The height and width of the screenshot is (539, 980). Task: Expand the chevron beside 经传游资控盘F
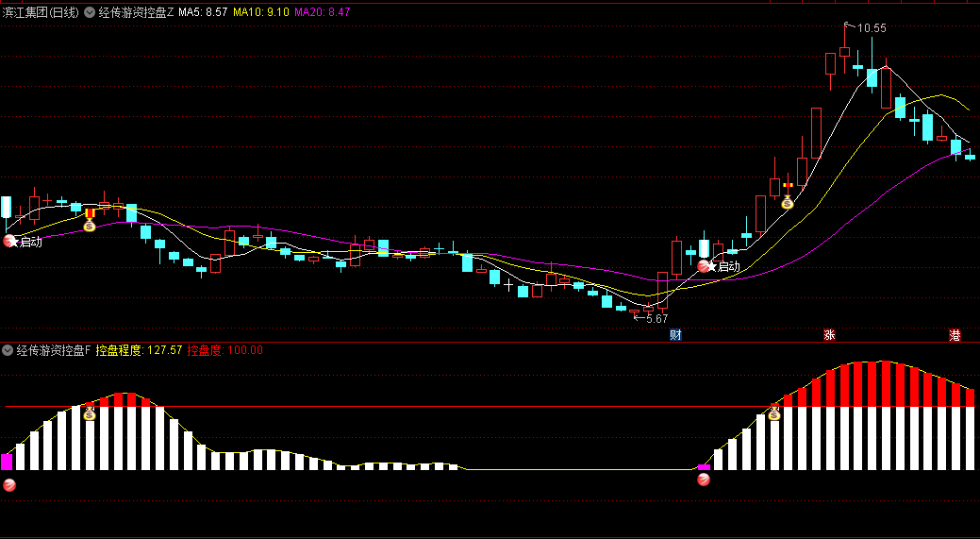coord(8,350)
